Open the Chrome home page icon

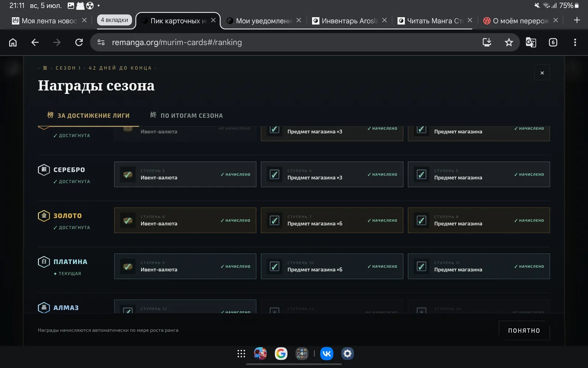(13, 42)
